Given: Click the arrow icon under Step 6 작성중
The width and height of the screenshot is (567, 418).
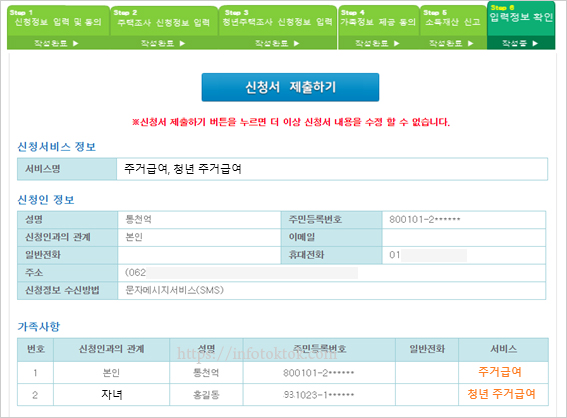Looking at the screenshot, I should pos(535,43).
